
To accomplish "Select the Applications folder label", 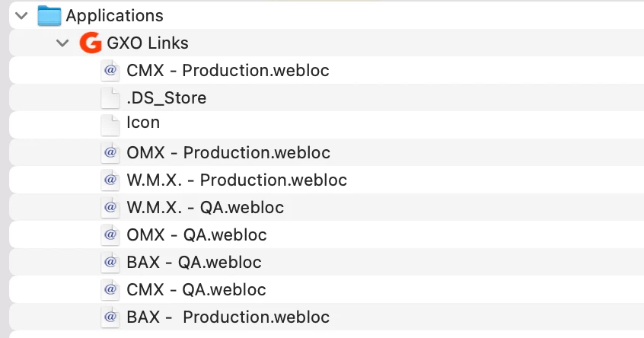I will [x=115, y=16].
